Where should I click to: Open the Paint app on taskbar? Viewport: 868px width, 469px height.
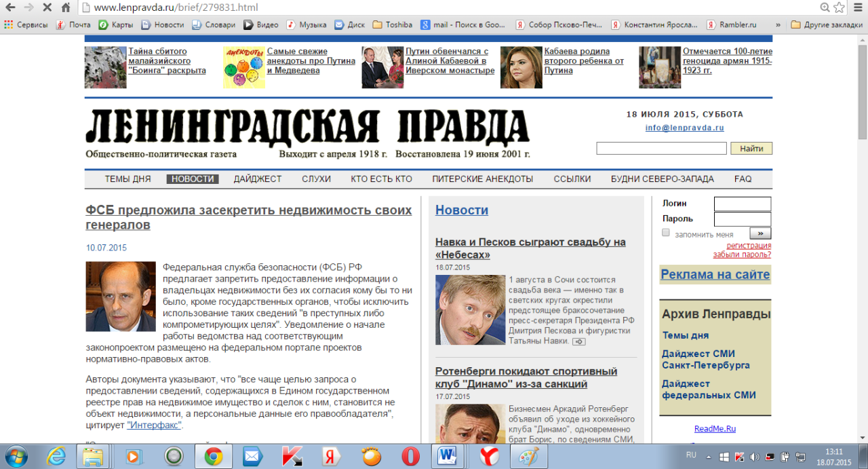coord(528,457)
